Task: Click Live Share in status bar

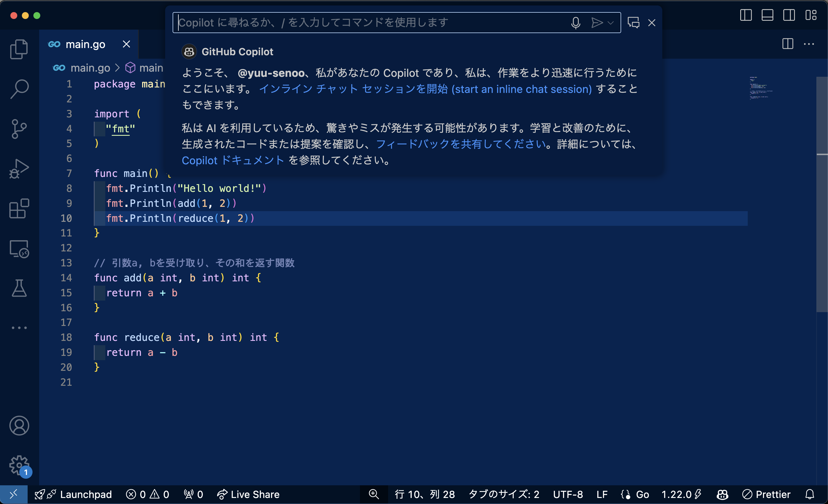Action: click(x=248, y=494)
